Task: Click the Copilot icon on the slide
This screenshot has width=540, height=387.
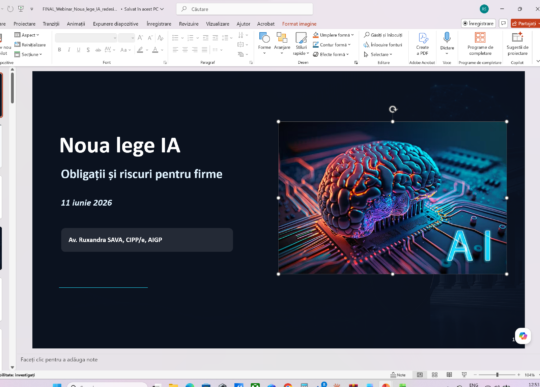Action: tap(523, 336)
